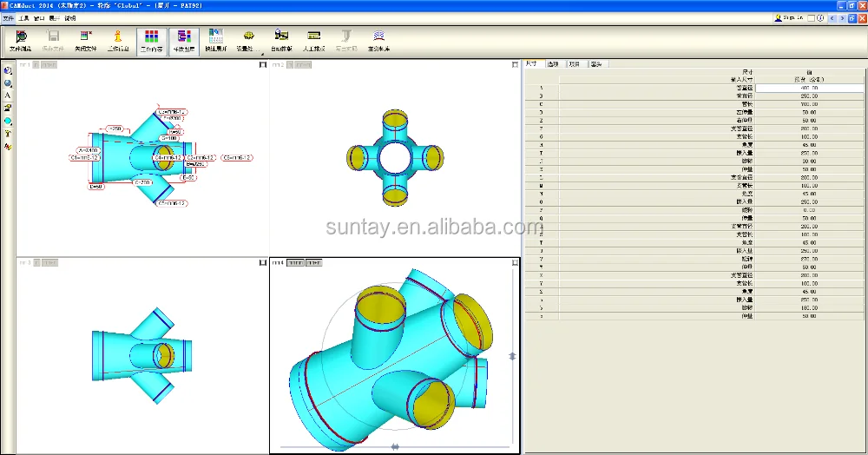868x455 pixels.
Task: Click first tag button in bottom-right 3D viewport header
Action: click(x=295, y=263)
